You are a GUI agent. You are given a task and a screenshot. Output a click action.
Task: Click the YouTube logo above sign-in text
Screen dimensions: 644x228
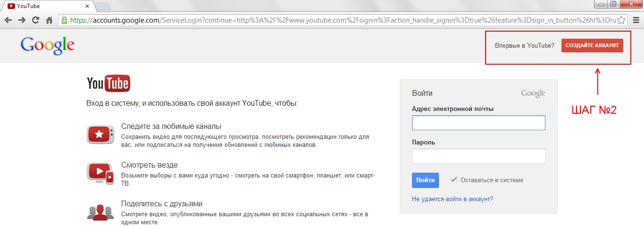click(108, 84)
